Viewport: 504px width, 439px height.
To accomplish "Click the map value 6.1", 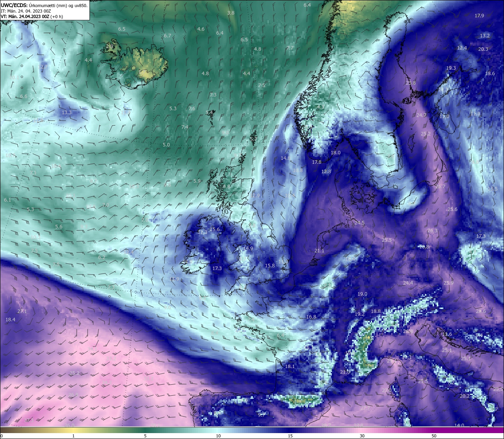I will point(7,200).
